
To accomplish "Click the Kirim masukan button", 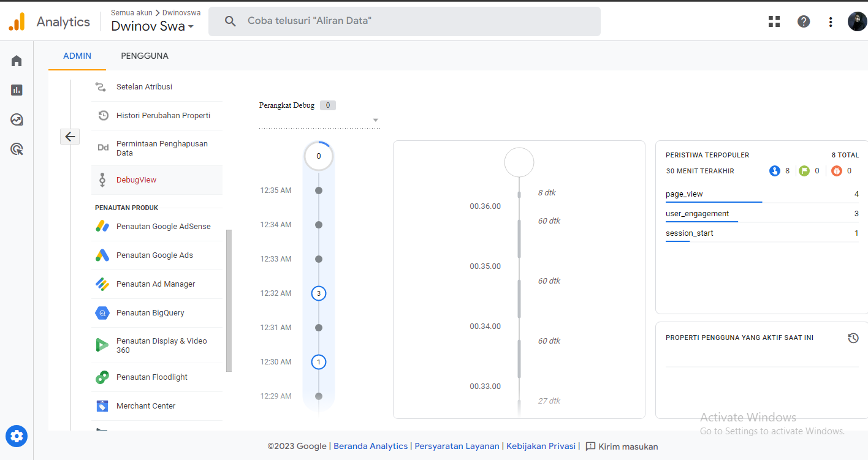I will [x=622, y=447].
